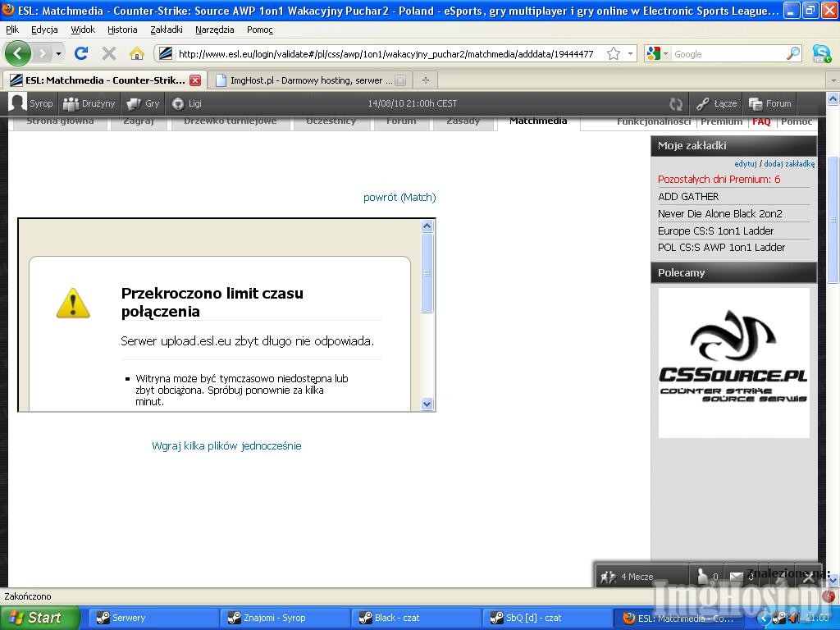Open the Drzewko turniejowe tab
The image size is (840, 630).
coord(231,121)
